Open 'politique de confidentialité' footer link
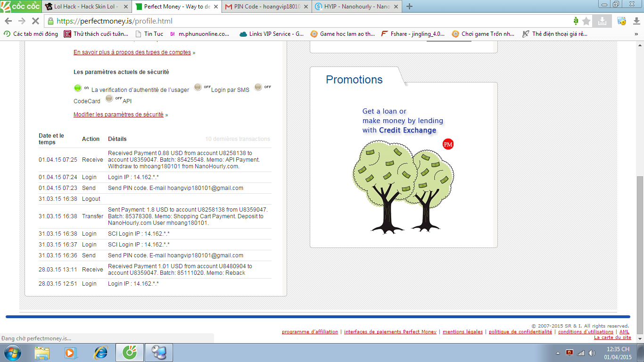This screenshot has height=362, width=644. pyautogui.click(x=520, y=332)
